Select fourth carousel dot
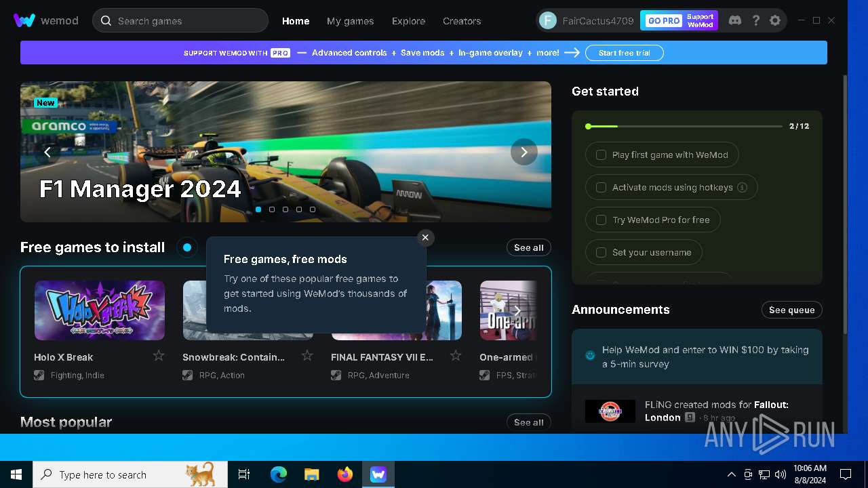Image resolution: width=868 pixels, height=488 pixels. point(299,209)
